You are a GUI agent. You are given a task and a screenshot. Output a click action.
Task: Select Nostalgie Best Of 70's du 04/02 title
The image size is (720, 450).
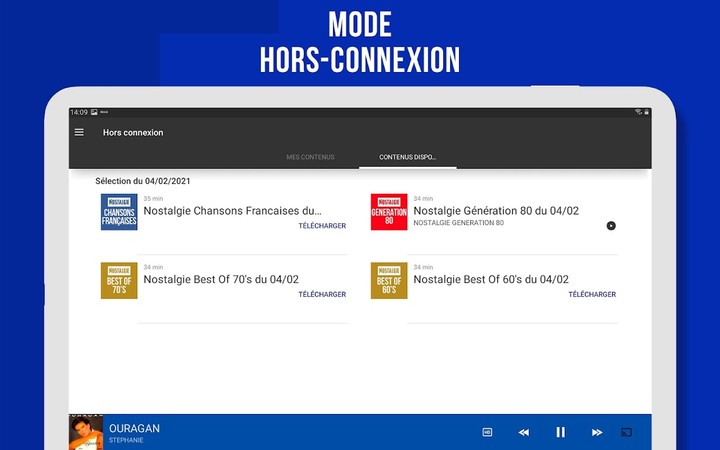(x=221, y=279)
